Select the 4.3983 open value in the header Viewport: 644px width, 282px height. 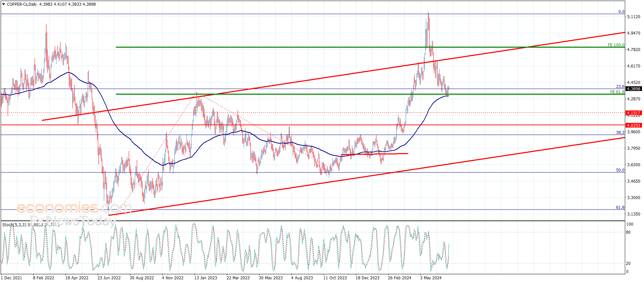pyautogui.click(x=46, y=4)
